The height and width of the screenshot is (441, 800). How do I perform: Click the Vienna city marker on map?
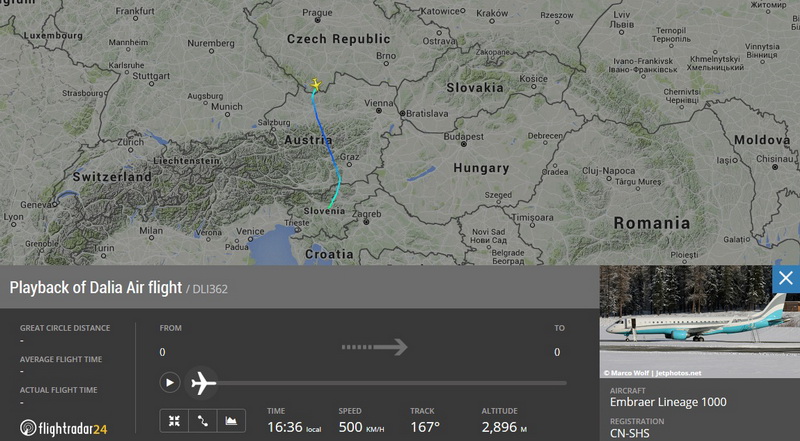[378, 110]
